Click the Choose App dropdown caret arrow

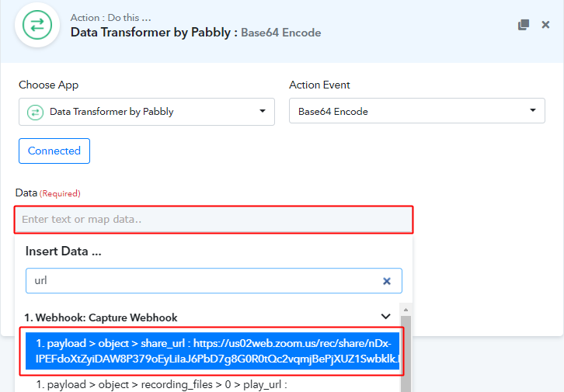(x=263, y=111)
